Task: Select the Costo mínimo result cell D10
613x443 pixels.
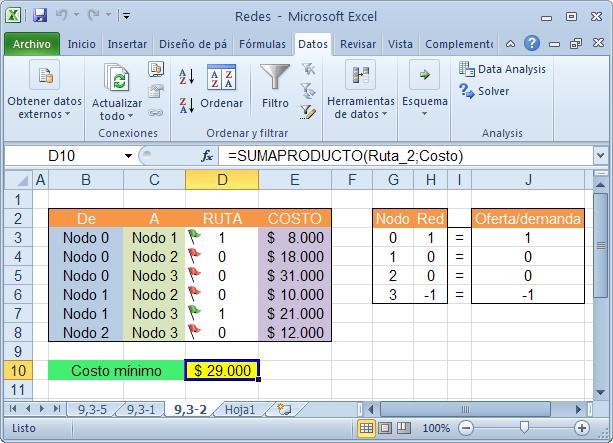Action: pyautogui.click(x=222, y=371)
